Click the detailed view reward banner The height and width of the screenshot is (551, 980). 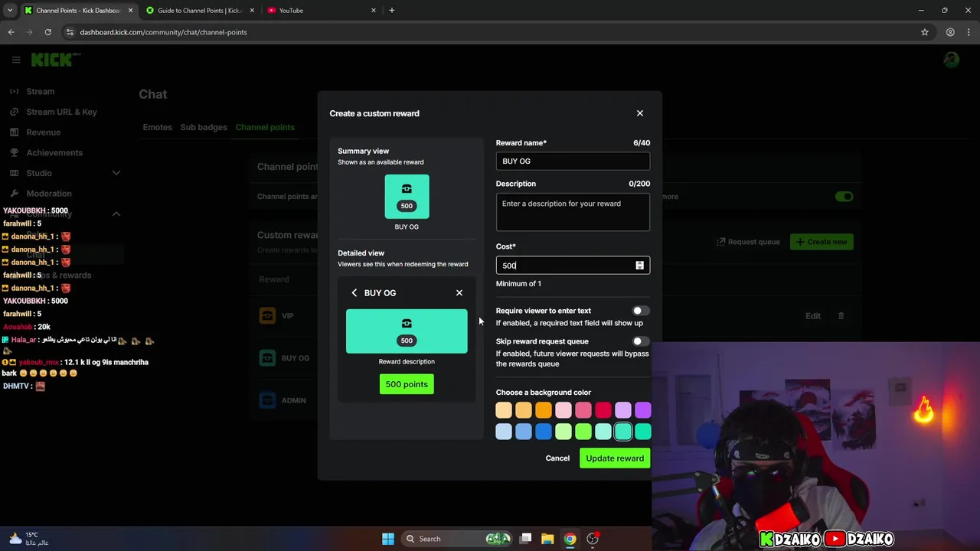tap(407, 331)
